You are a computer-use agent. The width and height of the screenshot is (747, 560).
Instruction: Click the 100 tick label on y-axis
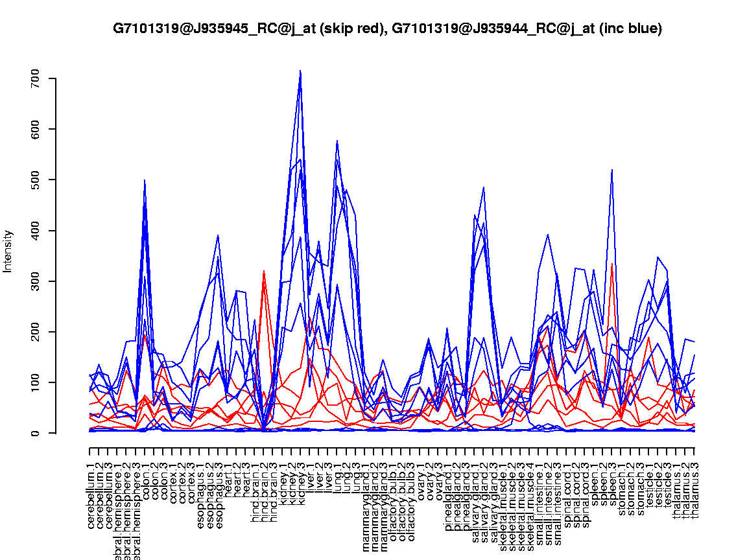pyautogui.click(x=36, y=382)
